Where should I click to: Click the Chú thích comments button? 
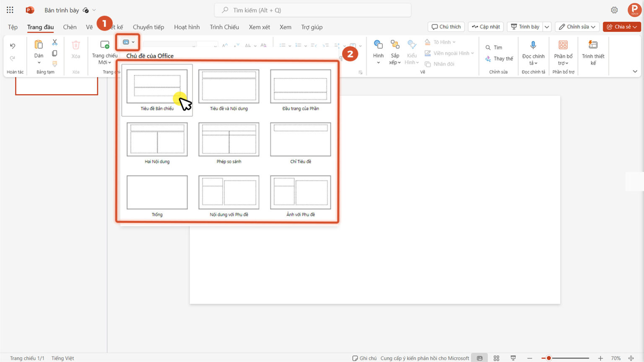(446, 26)
